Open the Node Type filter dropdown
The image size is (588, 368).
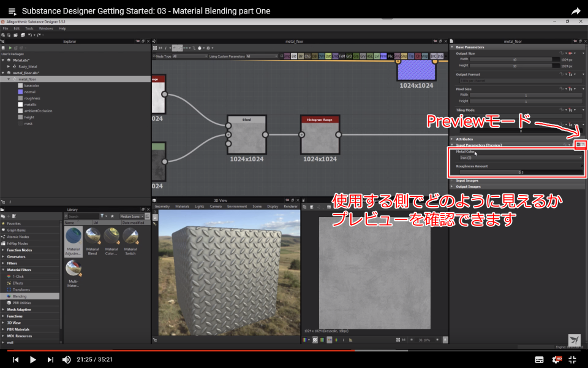190,56
